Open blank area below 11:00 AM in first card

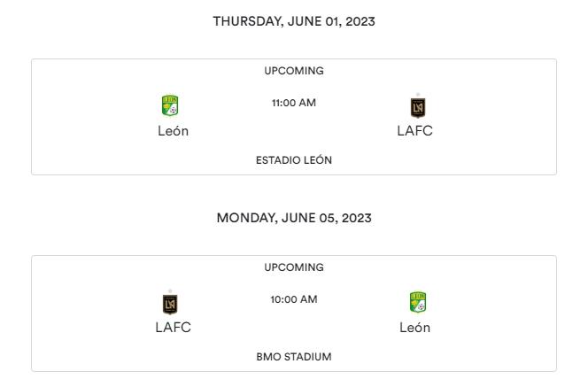point(294,131)
